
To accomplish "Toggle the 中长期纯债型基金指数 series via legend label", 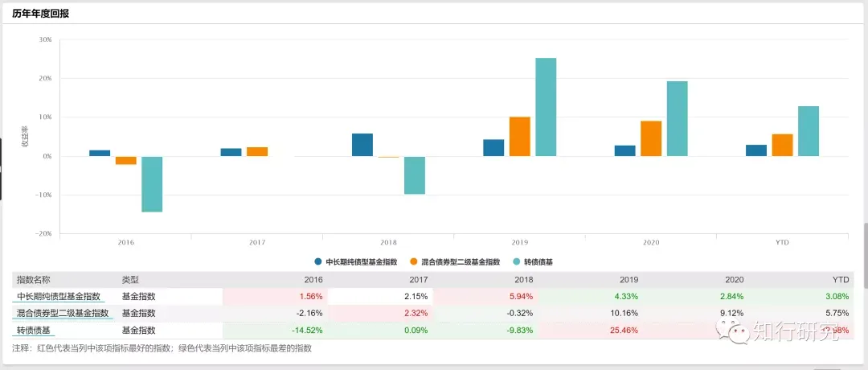I will coord(361,262).
